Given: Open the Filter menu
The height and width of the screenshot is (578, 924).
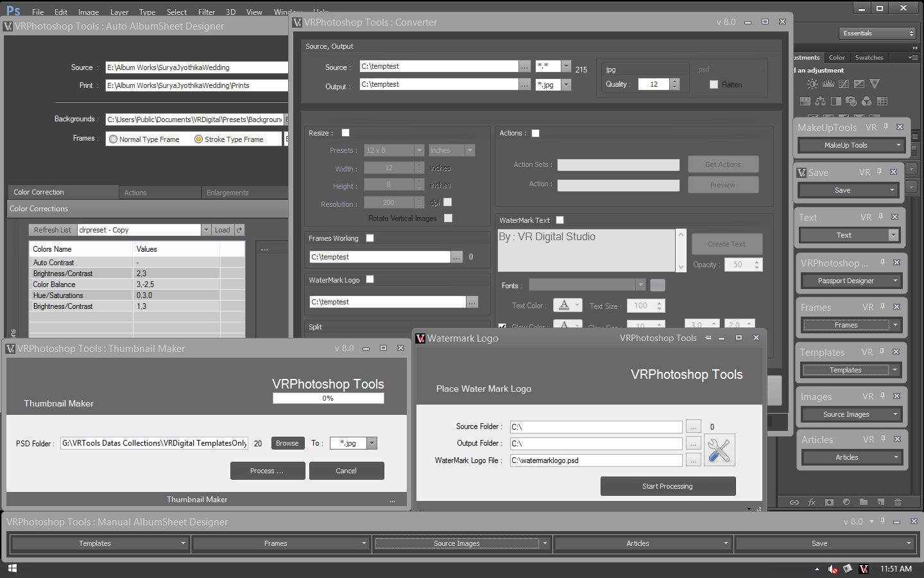Looking at the screenshot, I should click(207, 12).
